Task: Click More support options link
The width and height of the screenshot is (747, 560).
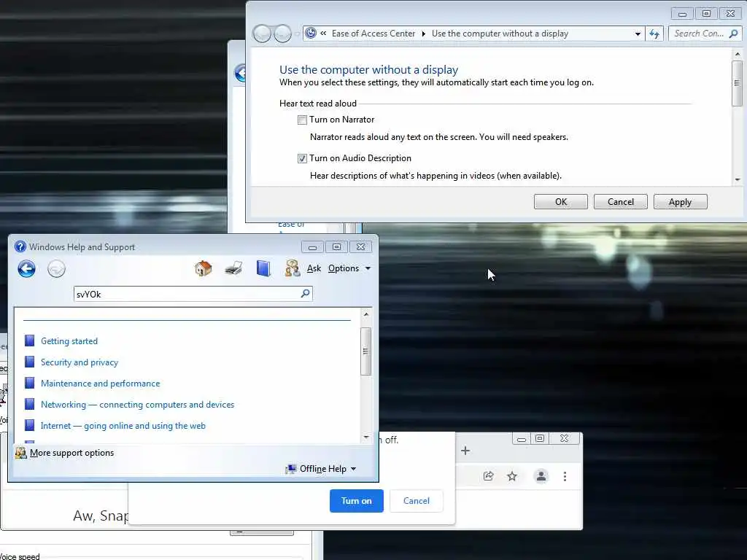Action: coord(72,453)
